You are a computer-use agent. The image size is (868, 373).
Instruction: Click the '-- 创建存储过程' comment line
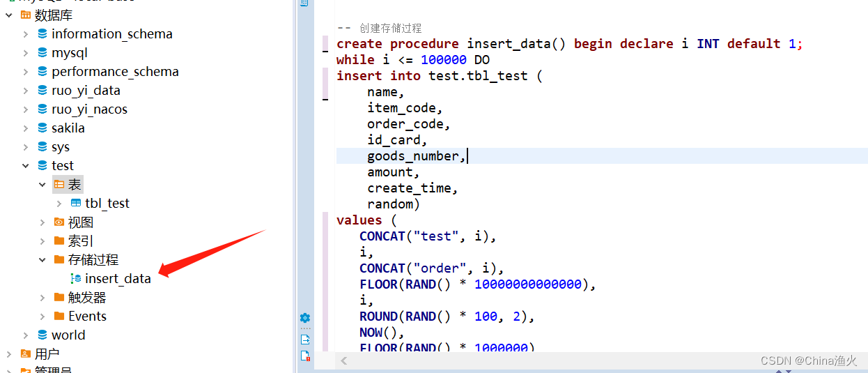pos(379,28)
